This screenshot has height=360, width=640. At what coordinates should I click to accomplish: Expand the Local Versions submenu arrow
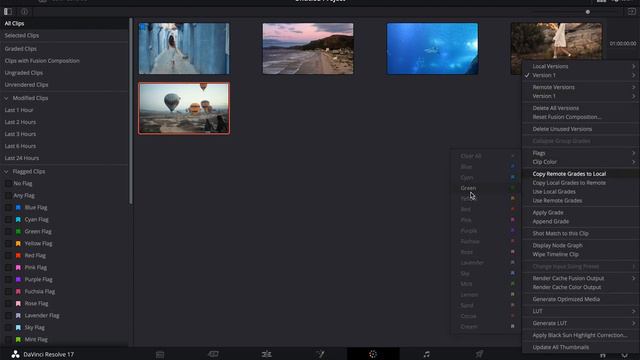coord(633,66)
